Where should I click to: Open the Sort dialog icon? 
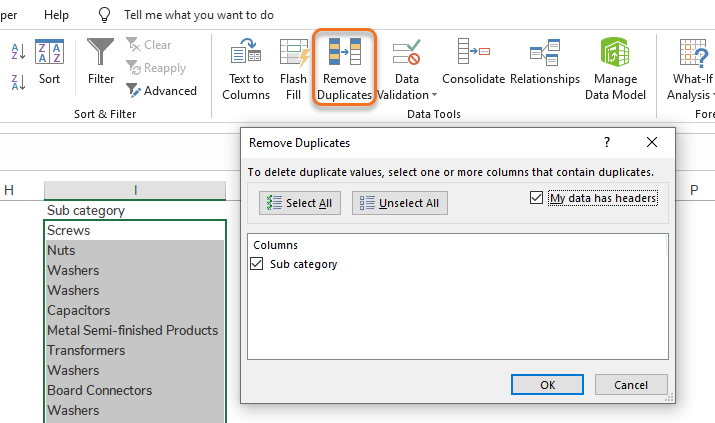coord(49,53)
